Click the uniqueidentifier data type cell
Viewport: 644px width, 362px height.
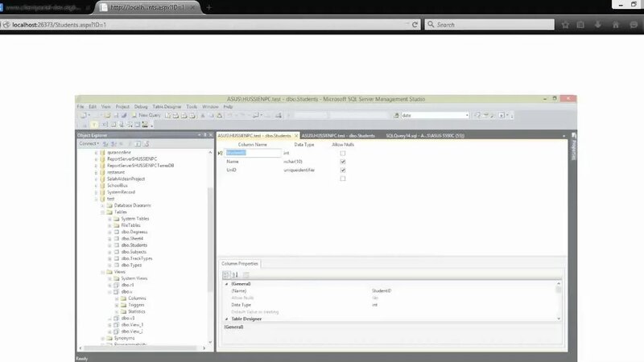(299, 170)
